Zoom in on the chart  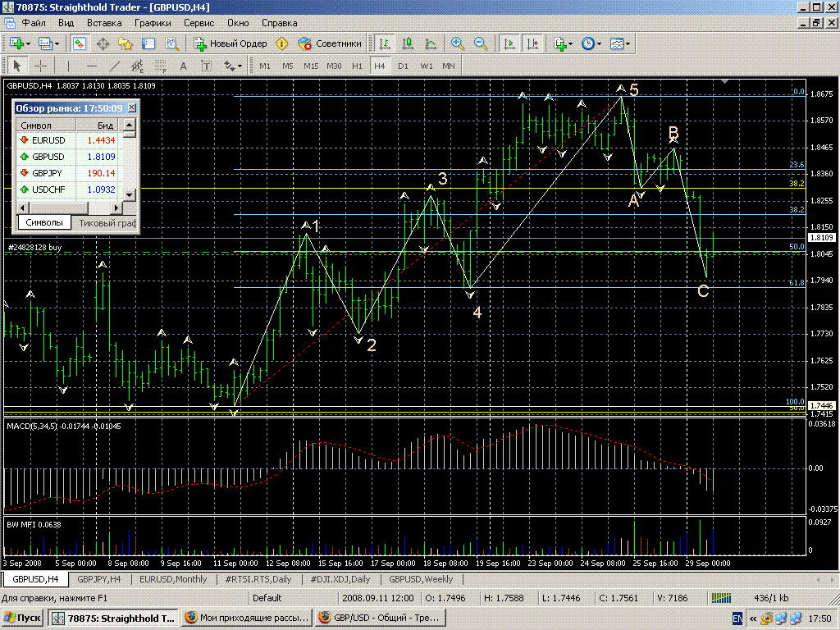(x=458, y=43)
